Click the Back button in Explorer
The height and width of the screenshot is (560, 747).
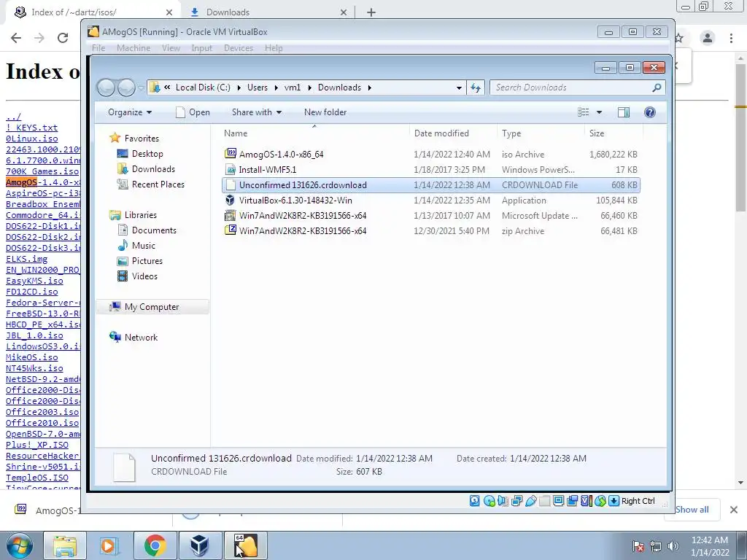coord(106,87)
